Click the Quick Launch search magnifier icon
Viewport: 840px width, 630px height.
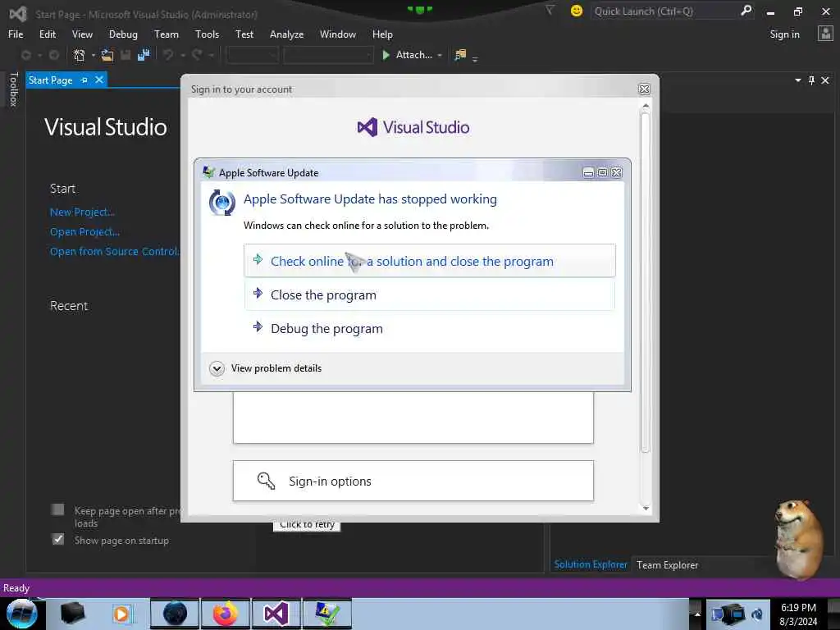pos(746,11)
